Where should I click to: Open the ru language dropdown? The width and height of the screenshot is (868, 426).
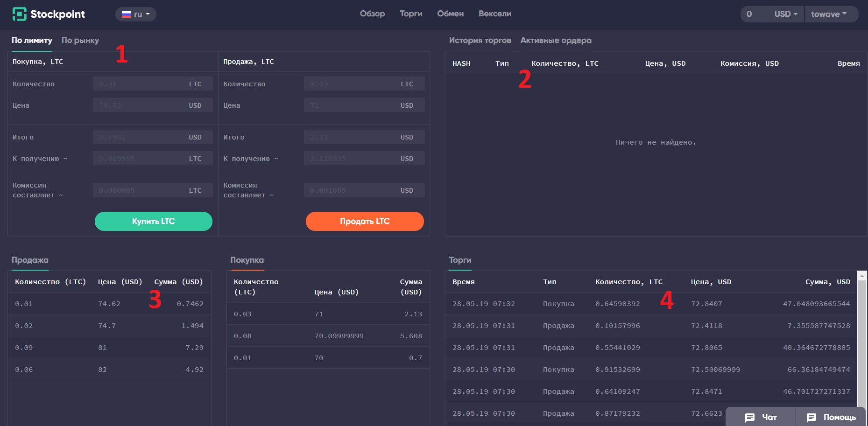point(135,14)
